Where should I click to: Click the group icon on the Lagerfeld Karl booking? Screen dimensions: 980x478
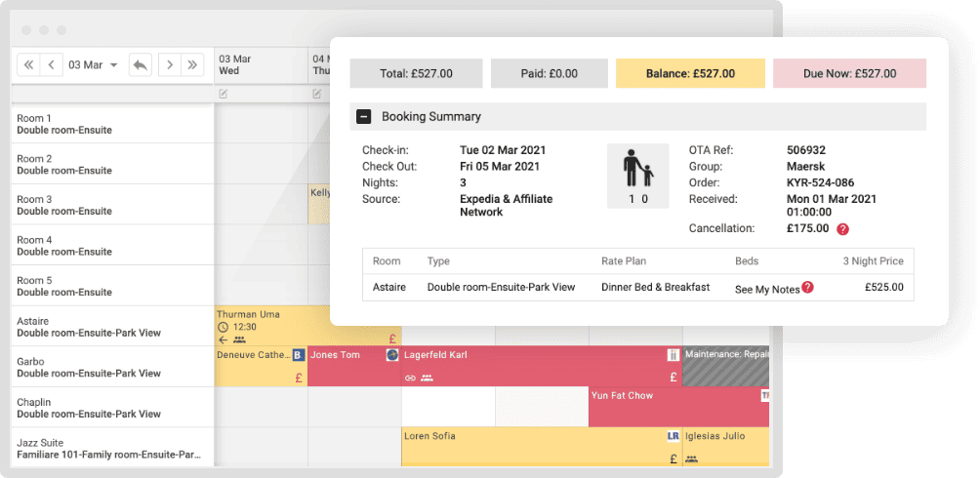[427, 378]
